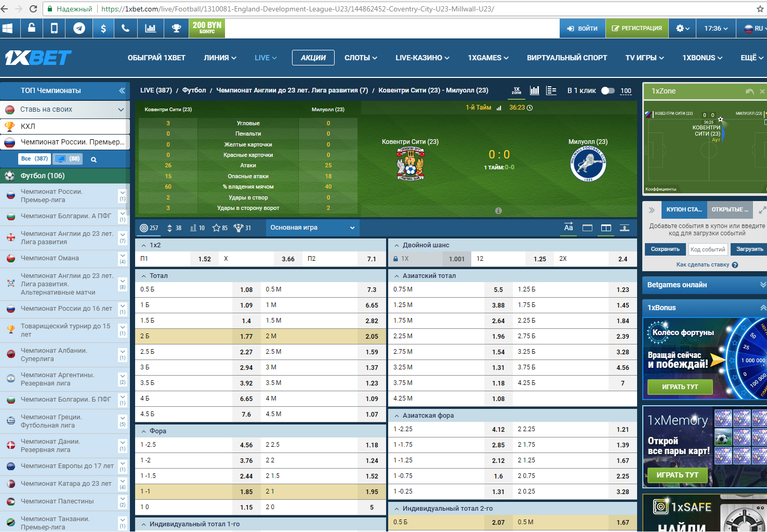Click the dollar payments icon

pos(103,29)
